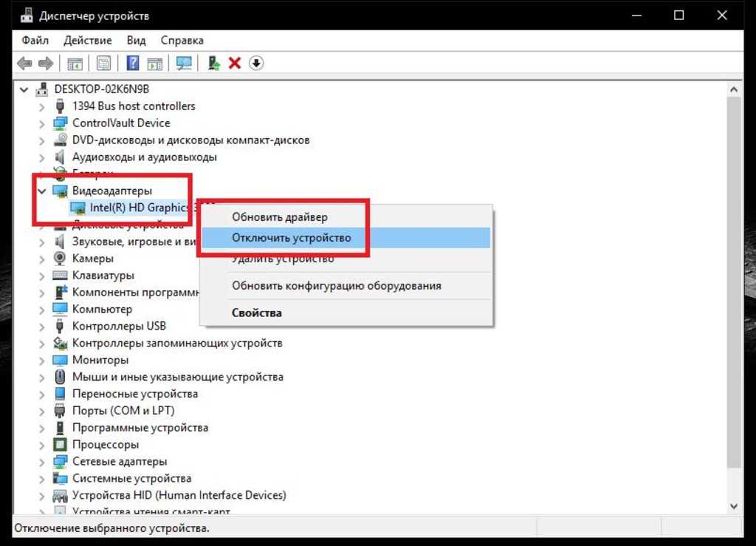Click the computer icon beside DESKTOP-02K6N9B
Image resolution: width=756 pixels, height=546 pixels.
pos(42,89)
